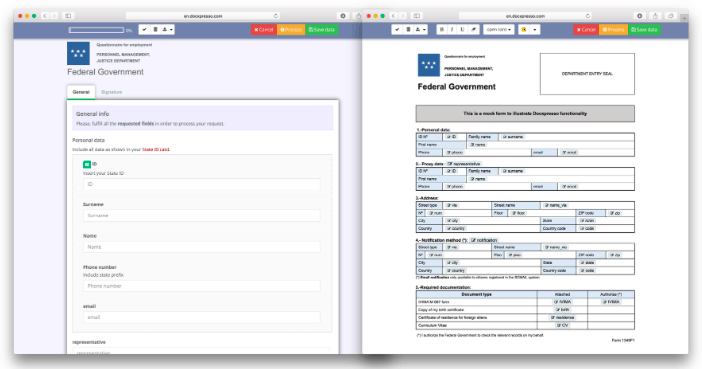The image size is (702, 369).
Task: Select the General tab
Action: pyautogui.click(x=81, y=92)
